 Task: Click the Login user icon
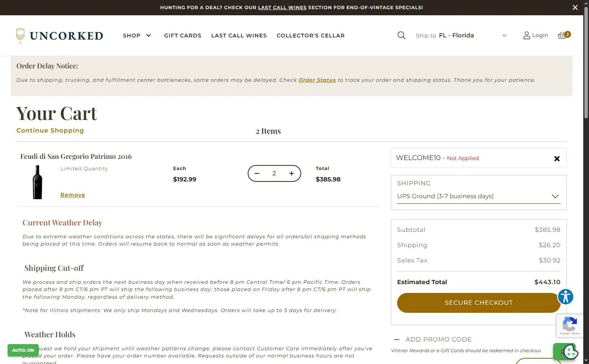point(526,36)
